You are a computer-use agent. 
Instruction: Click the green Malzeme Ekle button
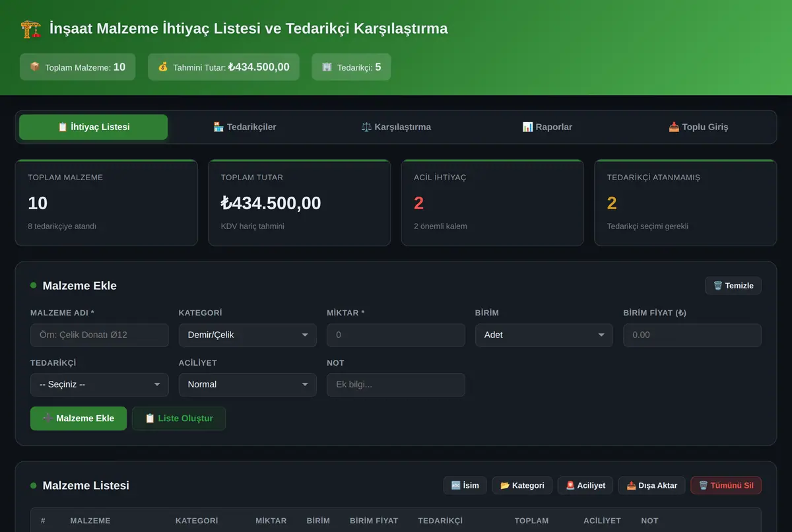click(x=79, y=418)
